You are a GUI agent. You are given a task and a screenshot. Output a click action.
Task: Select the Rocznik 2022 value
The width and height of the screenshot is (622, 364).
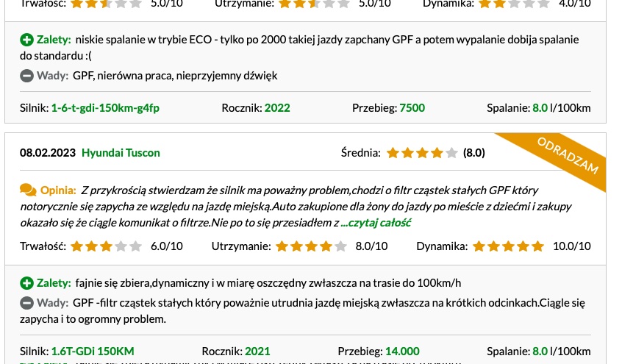click(x=277, y=108)
